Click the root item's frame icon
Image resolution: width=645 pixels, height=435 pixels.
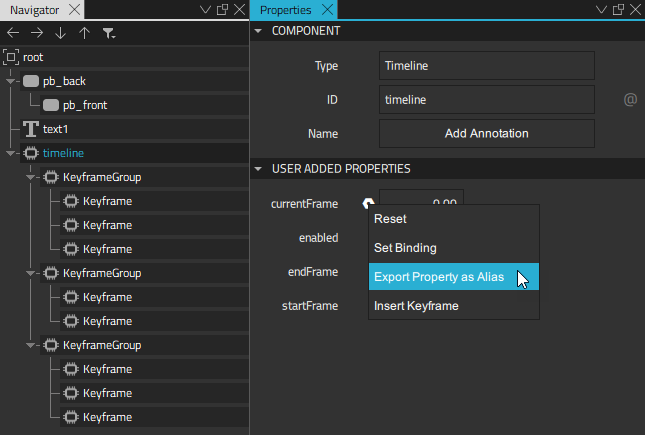pyautogui.click(x=11, y=57)
